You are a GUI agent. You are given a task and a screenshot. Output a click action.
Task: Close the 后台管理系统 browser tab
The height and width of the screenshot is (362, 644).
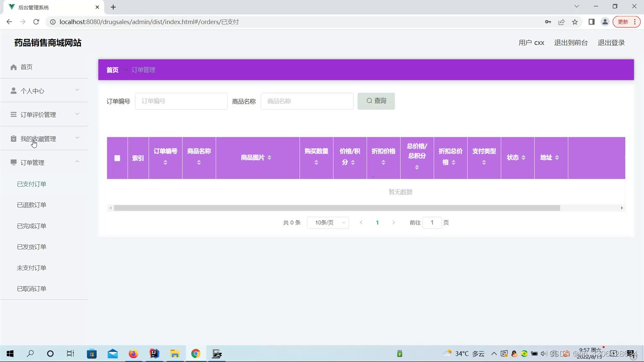pyautogui.click(x=97, y=7)
